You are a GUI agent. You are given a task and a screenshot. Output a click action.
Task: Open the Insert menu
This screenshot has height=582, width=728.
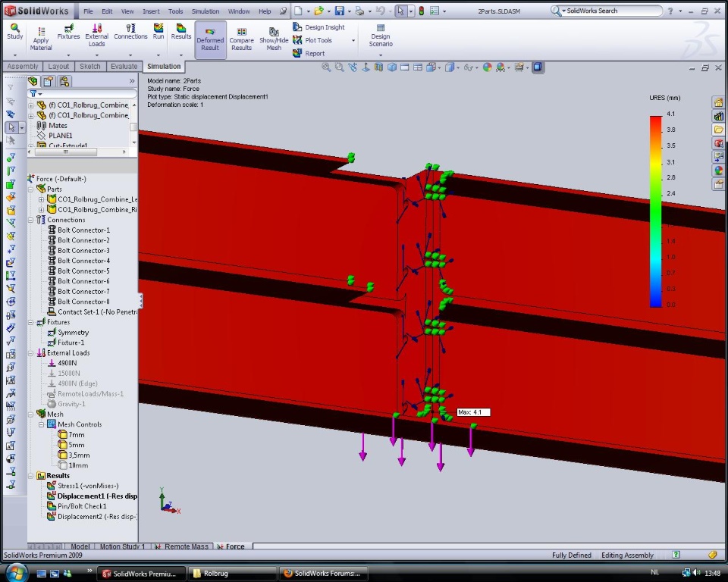coord(151,11)
